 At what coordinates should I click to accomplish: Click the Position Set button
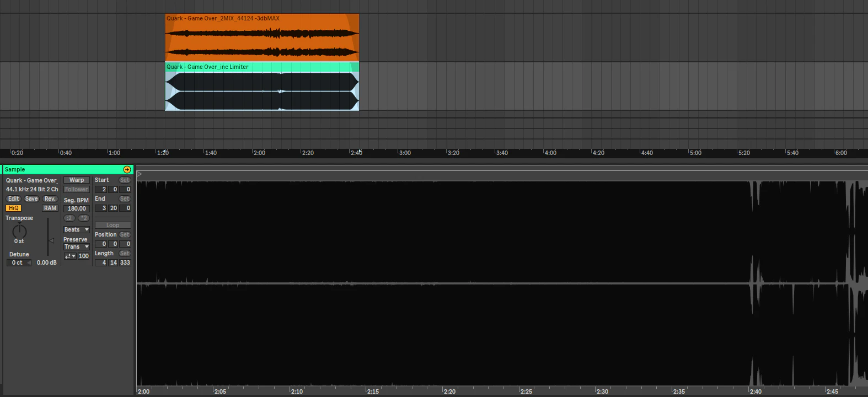tap(125, 234)
